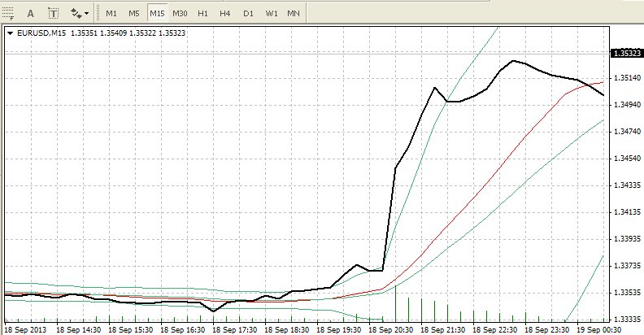
Task: Click the 1.34335 price scale value
Action: click(x=627, y=185)
